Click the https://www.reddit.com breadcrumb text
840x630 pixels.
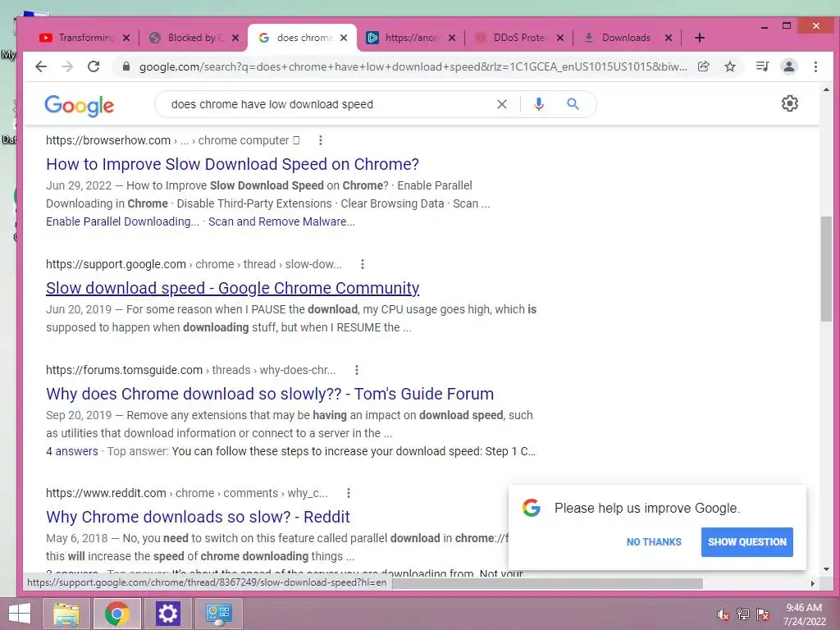tap(106, 493)
